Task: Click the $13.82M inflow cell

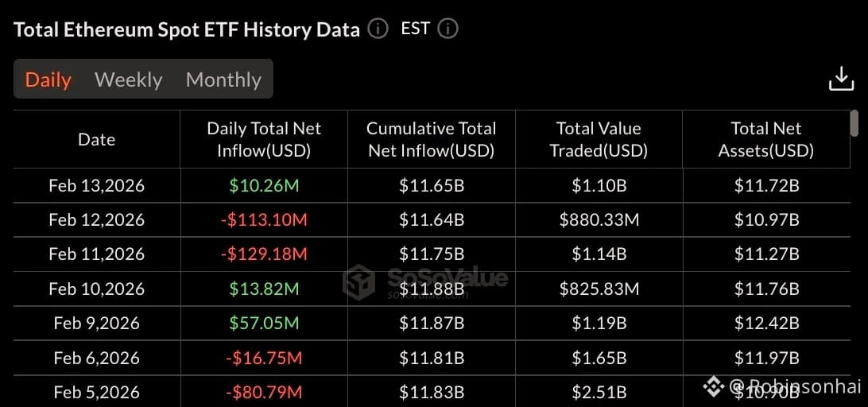Action: [x=264, y=289]
